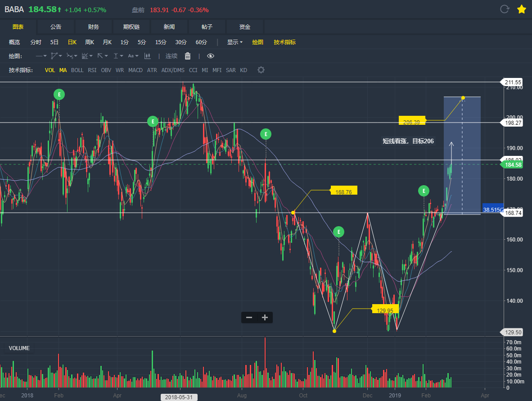Toggle the 绘图 drawing toolbar button

pyautogui.click(x=257, y=42)
